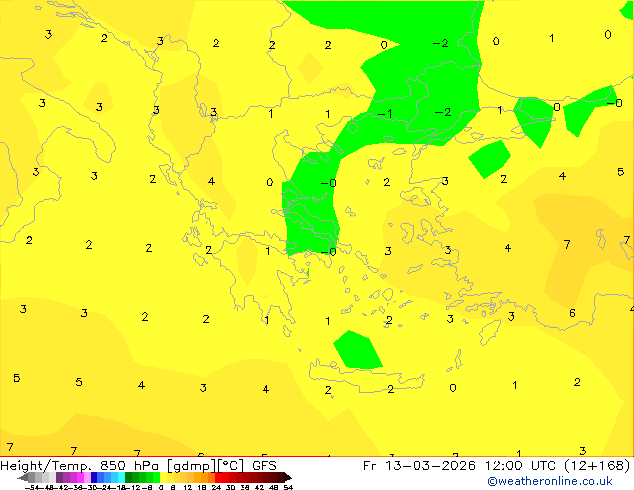
Task: Select the magenta swatch in the color scale
Action: point(80,477)
